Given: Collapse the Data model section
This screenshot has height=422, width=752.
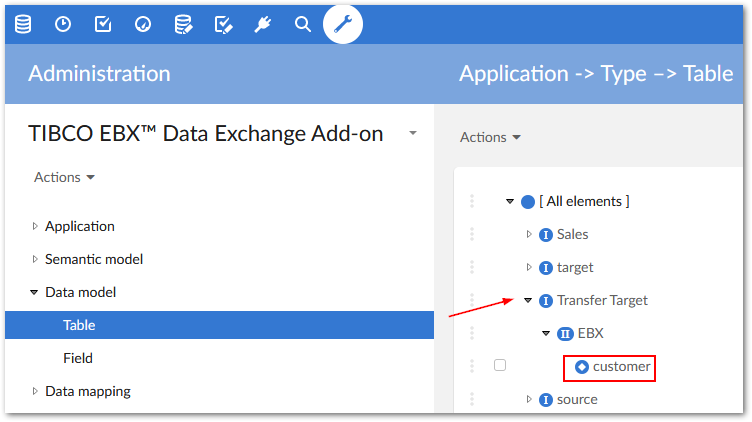Looking at the screenshot, I should tap(34, 292).
